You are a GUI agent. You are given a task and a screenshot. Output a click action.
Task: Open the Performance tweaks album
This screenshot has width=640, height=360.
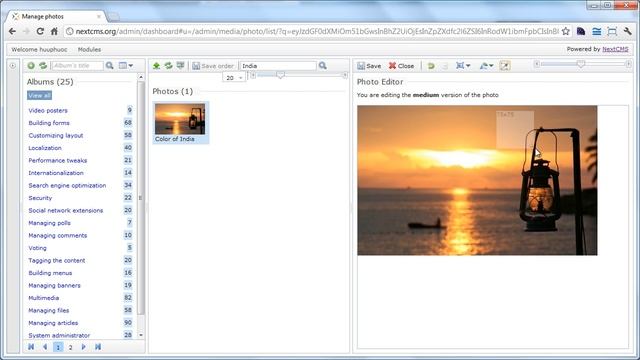pyautogui.click(x=58, y=160)
